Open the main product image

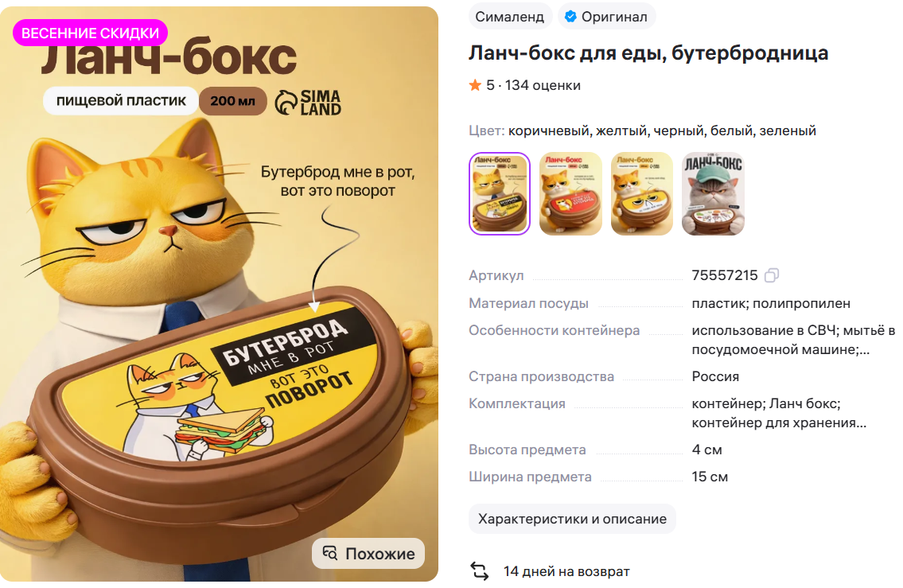point(219,294)
